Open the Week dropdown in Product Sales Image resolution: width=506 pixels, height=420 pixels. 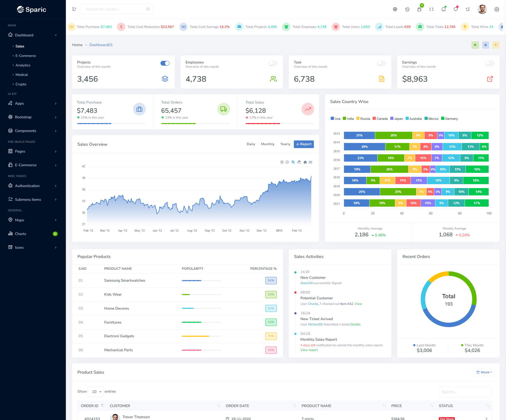point(484,372)
